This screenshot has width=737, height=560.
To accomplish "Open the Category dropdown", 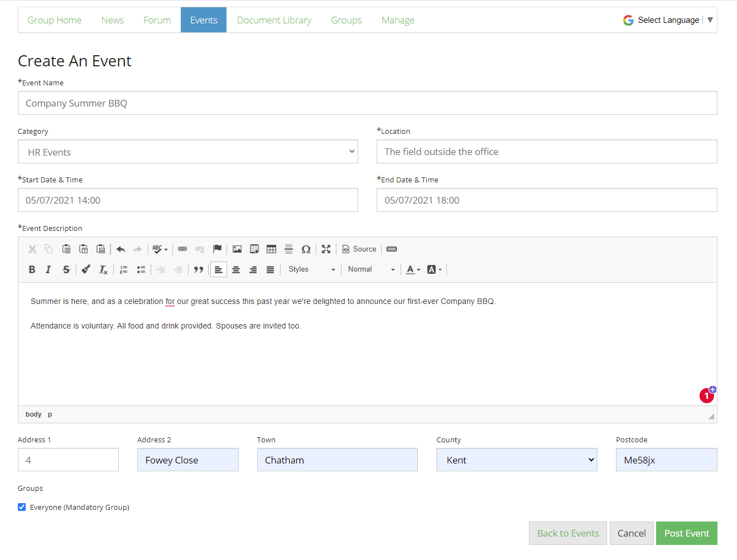I will (187, 151).
